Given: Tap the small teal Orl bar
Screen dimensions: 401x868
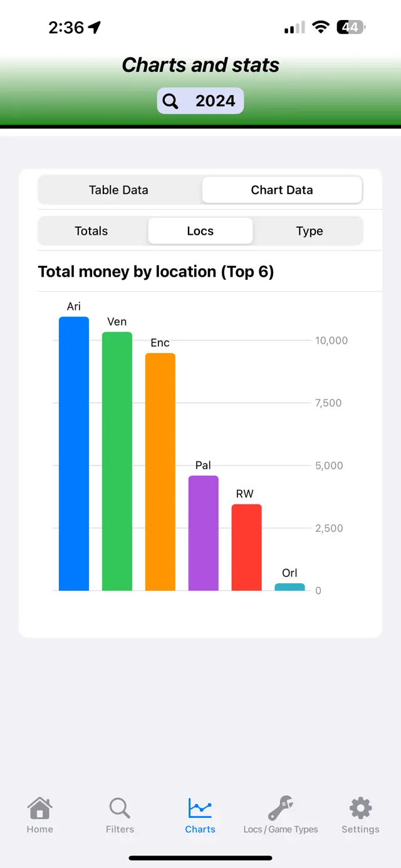Looking at the screenshot, I should 289,587.
